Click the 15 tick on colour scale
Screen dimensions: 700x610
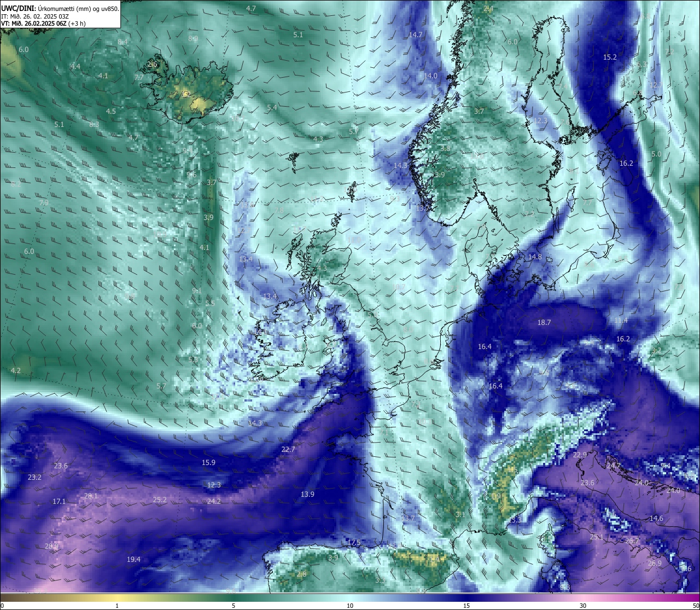point(466,606)
